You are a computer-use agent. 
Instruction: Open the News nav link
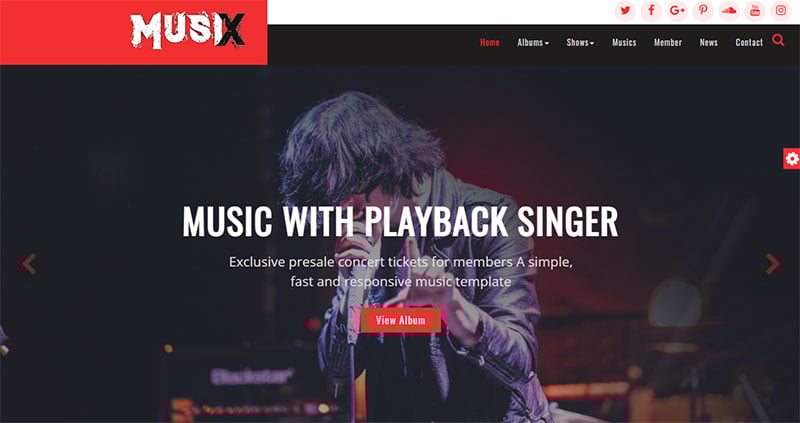(709, 43)
